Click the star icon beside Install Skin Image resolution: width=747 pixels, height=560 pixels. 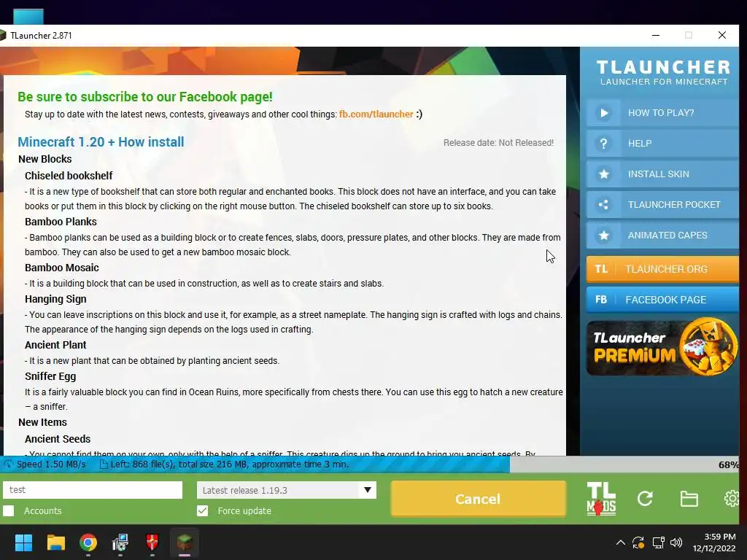pos(603,174)
